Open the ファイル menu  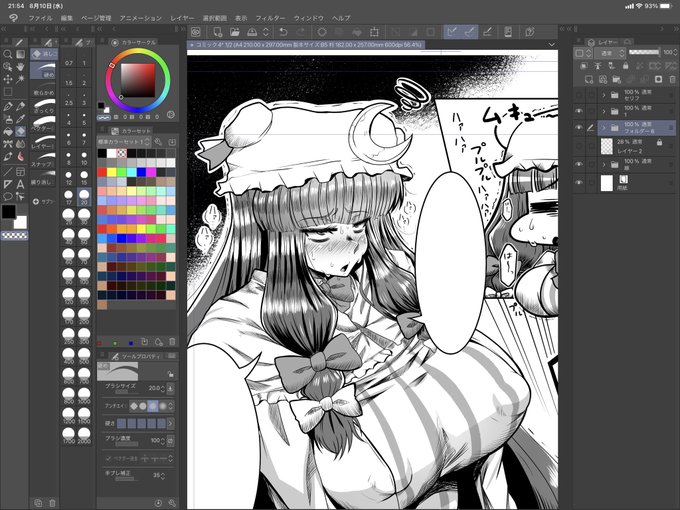[40, 18]
